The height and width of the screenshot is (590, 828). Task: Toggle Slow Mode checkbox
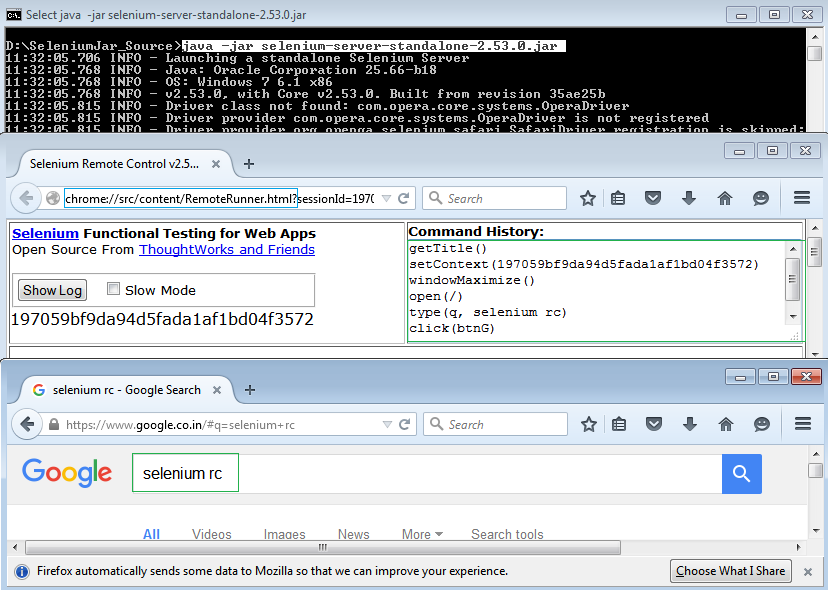coord(113,288)
